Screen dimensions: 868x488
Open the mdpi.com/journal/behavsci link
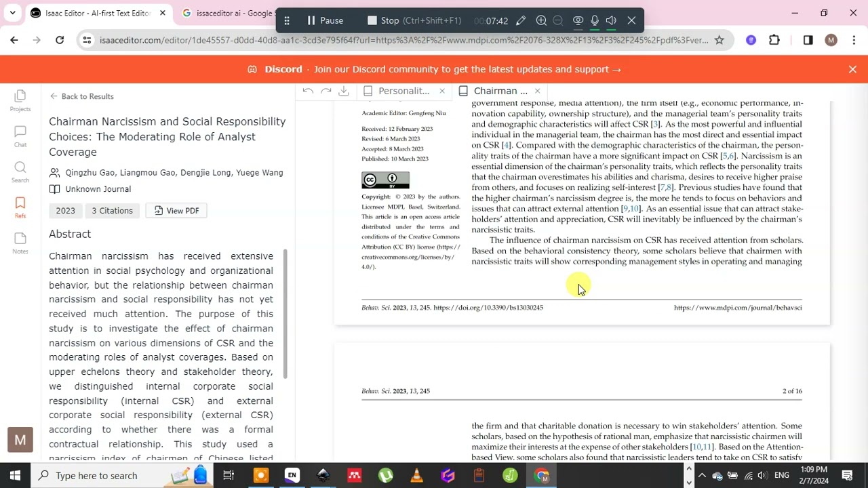[738, 308]
